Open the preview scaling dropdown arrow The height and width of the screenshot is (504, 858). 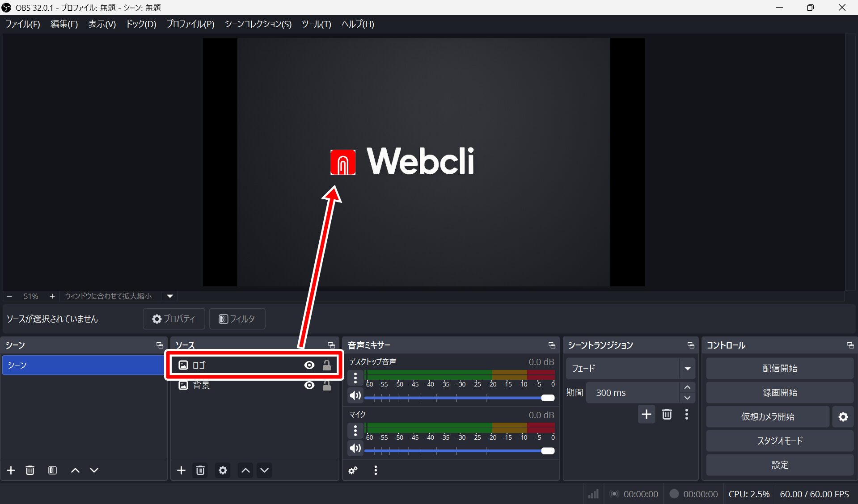pos(170,296)
